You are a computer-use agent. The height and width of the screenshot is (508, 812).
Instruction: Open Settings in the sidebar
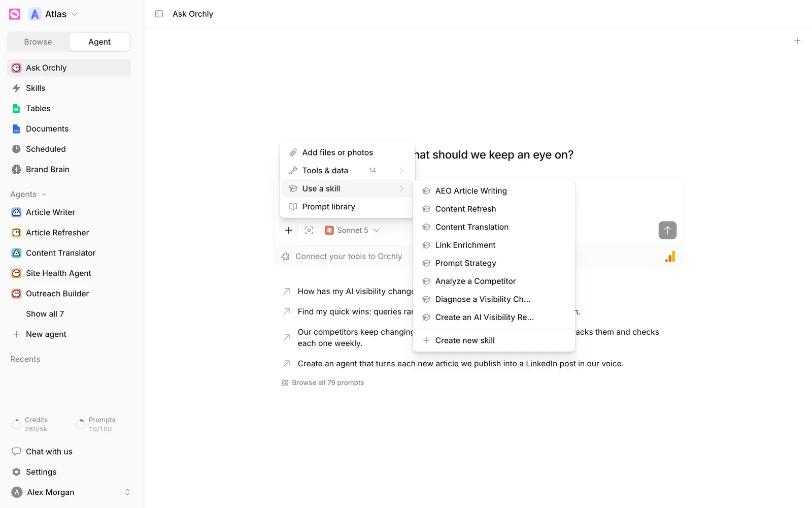[69, 472]
